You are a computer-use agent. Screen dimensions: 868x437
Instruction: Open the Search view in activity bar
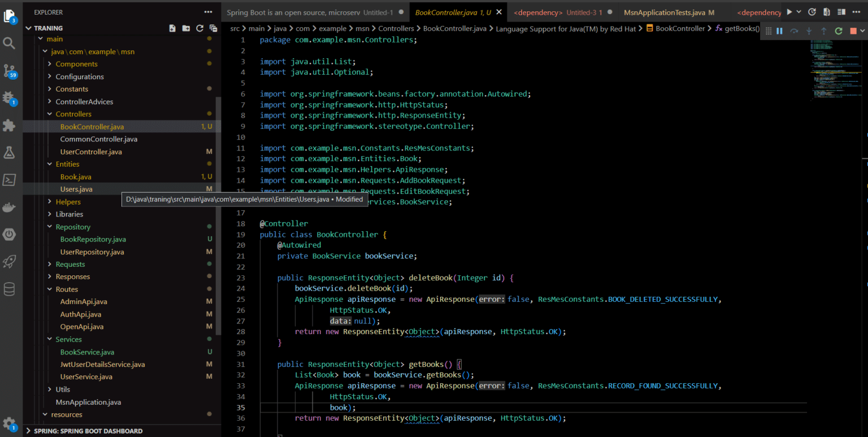pos(10,43)
